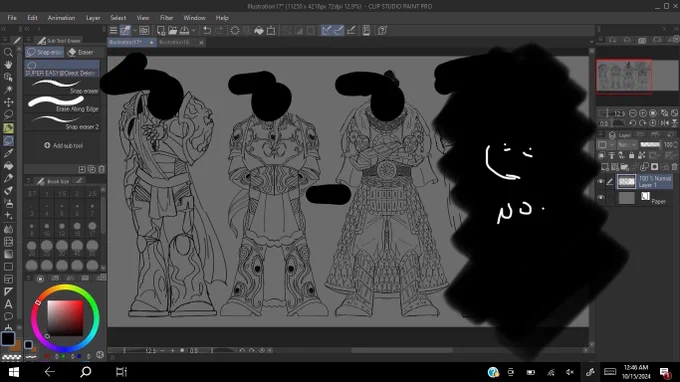Click the Open file folder icon

tap(173, 30)
